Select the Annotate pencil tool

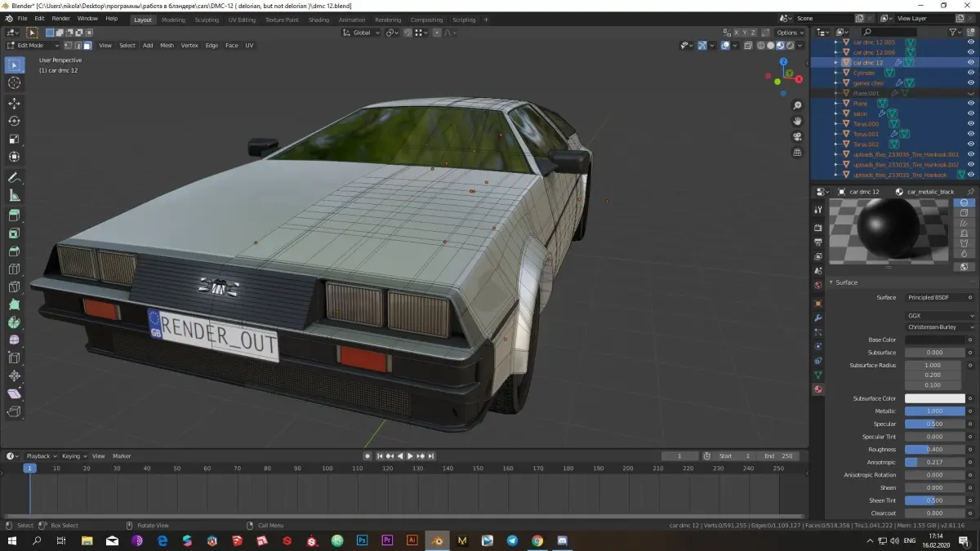click(14, 178)
